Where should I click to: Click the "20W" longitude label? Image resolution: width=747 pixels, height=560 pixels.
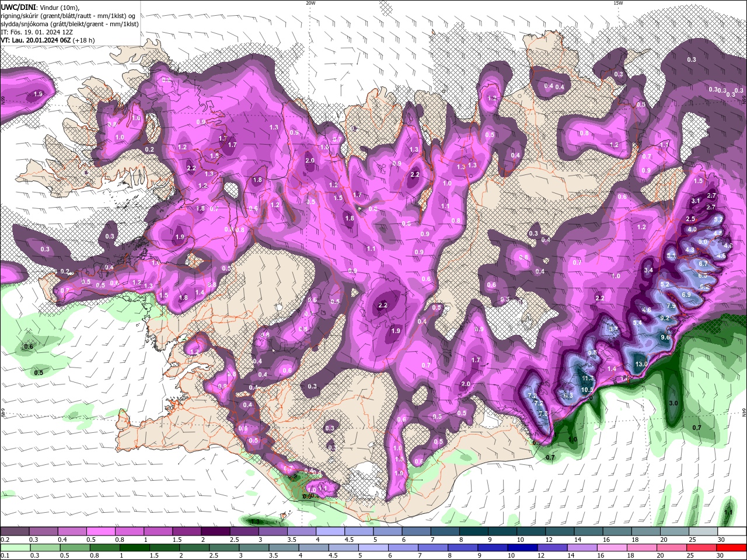tap(310, 2)
